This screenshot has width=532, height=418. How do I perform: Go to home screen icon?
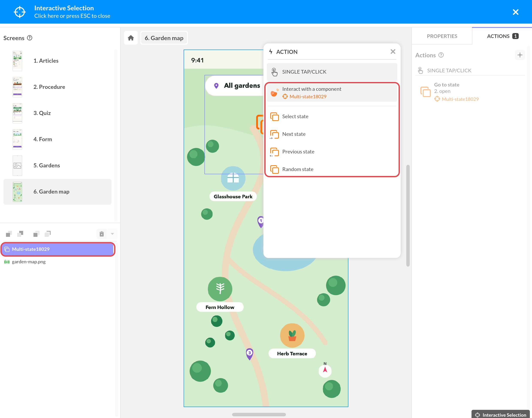[131, 38]
